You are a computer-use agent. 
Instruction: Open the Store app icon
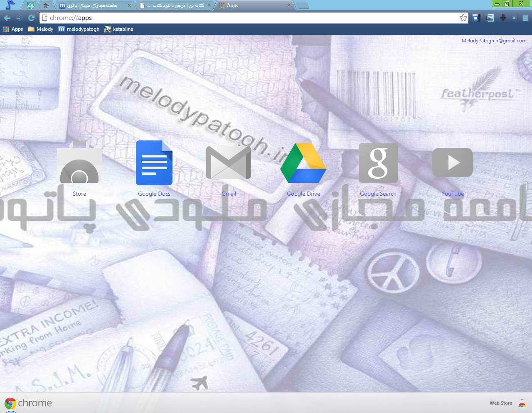79,162
